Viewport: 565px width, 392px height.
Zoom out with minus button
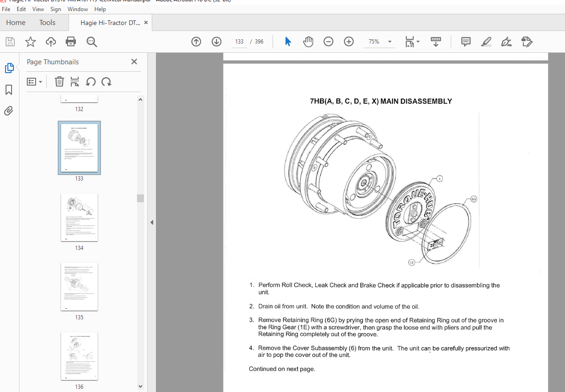[329, 42]
